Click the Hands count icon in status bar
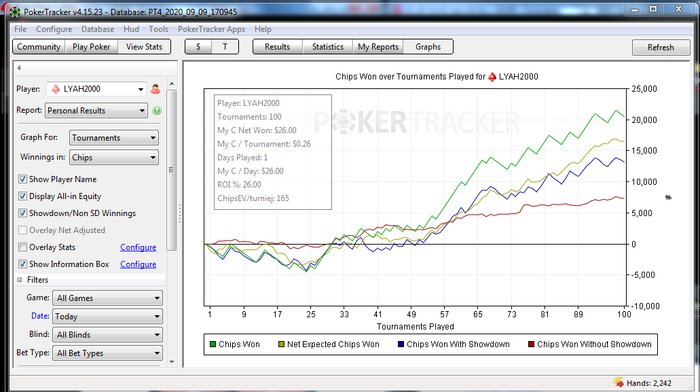700x392 pixels. [618, 382]
